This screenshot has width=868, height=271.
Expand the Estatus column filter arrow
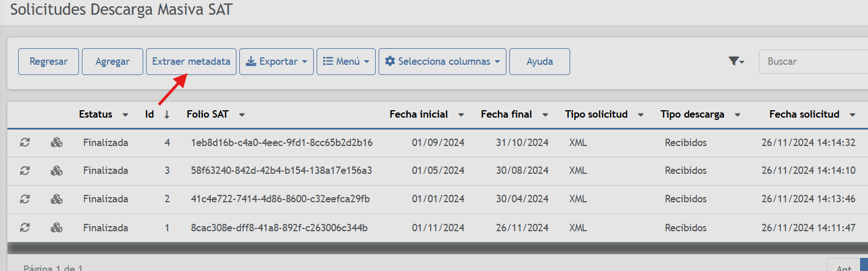click(x=125, y=115)
